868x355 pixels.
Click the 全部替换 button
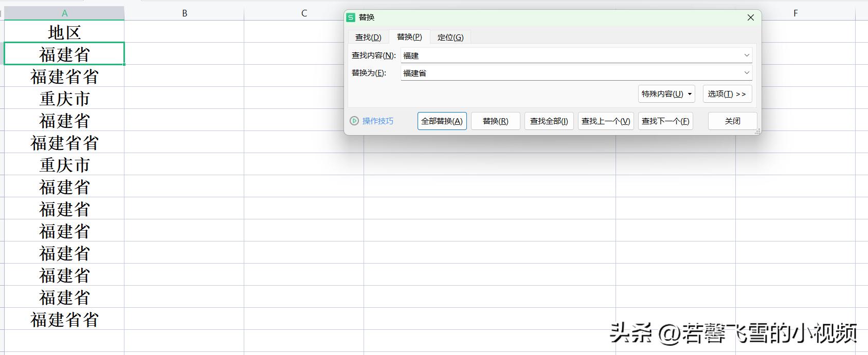(442, 121)
